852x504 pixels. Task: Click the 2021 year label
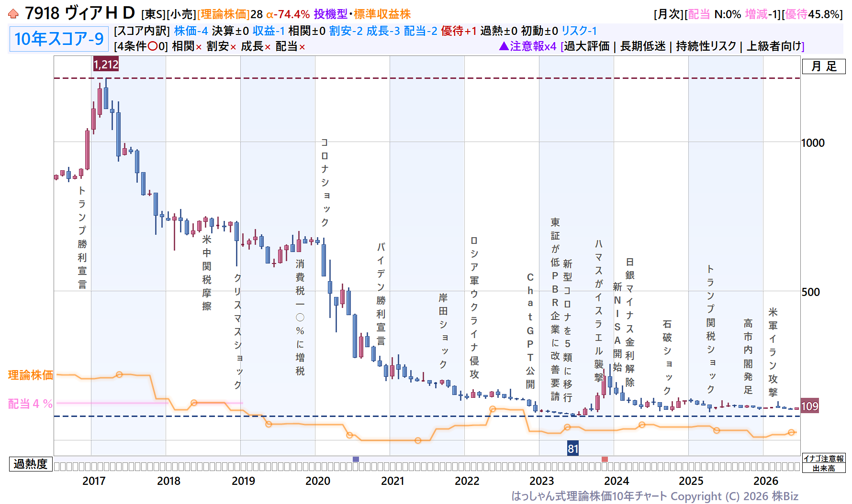(x=392, y=481)
